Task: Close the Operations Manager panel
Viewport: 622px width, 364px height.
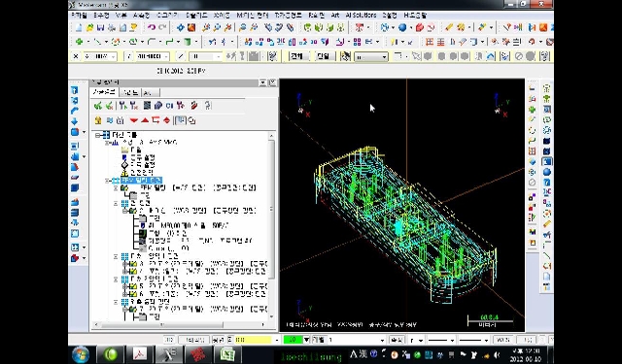Action: [x=272, y=83]
